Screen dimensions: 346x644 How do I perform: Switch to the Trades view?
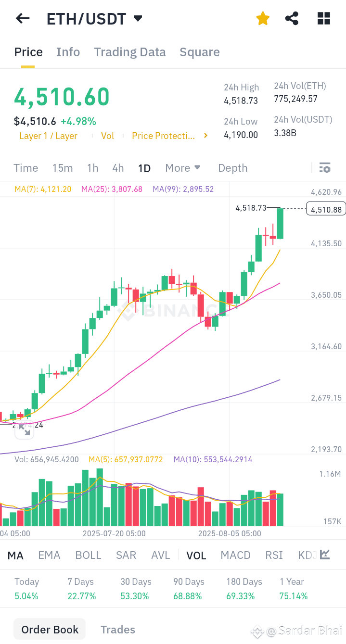pyautogui.click(x=117, y=629)
